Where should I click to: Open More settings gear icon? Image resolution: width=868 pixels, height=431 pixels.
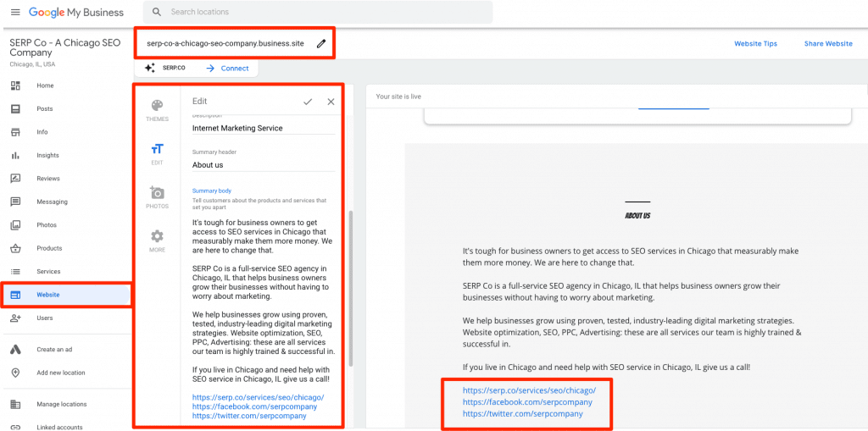pyautogui.click(x=157, y=236)
